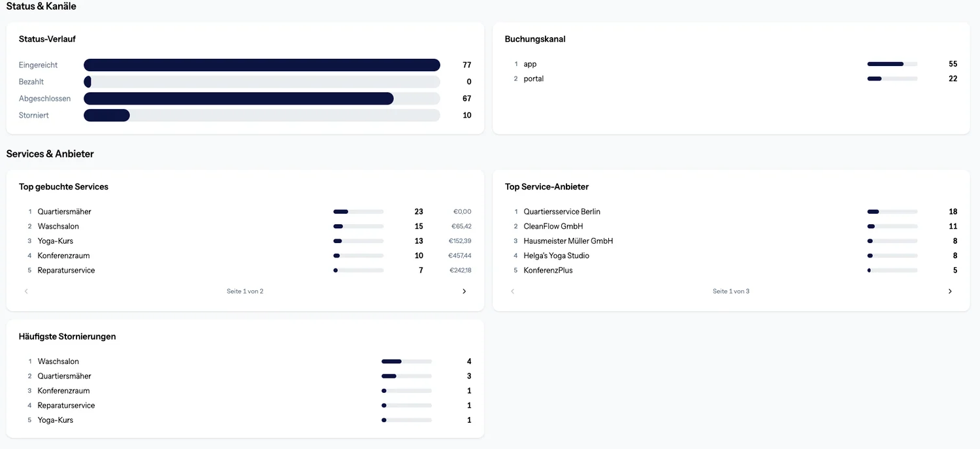Click Quartiersmäher in Top gebuchte Services
The image size is (980, 449).
[65, 212]
